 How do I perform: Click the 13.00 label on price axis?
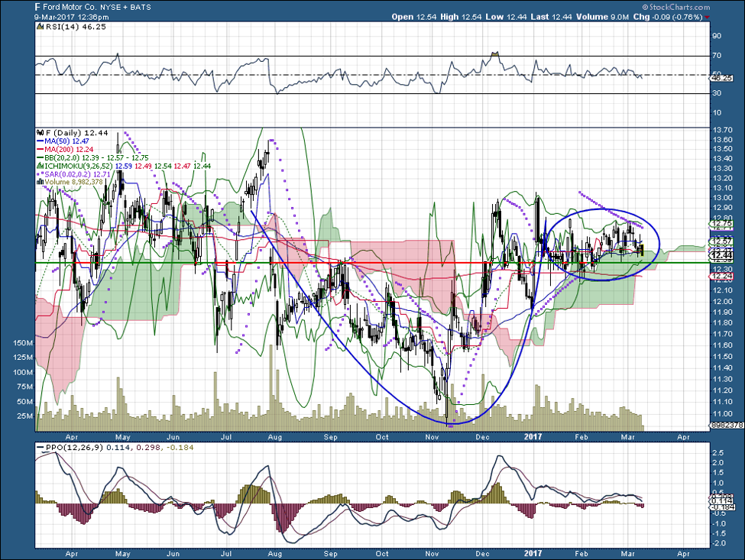[x=721, y=198]
